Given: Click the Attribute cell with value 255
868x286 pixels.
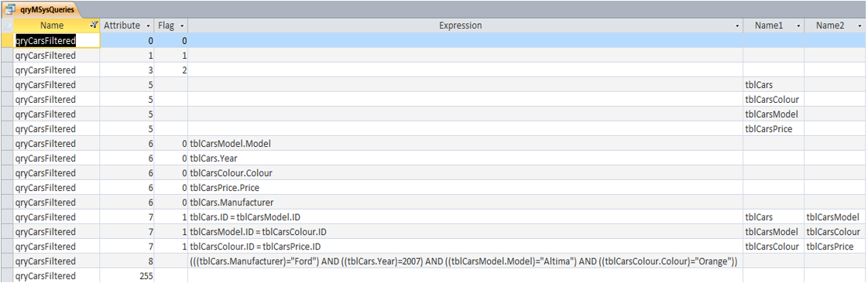Looking at the screenshot, I should click(x=127, y=275).
